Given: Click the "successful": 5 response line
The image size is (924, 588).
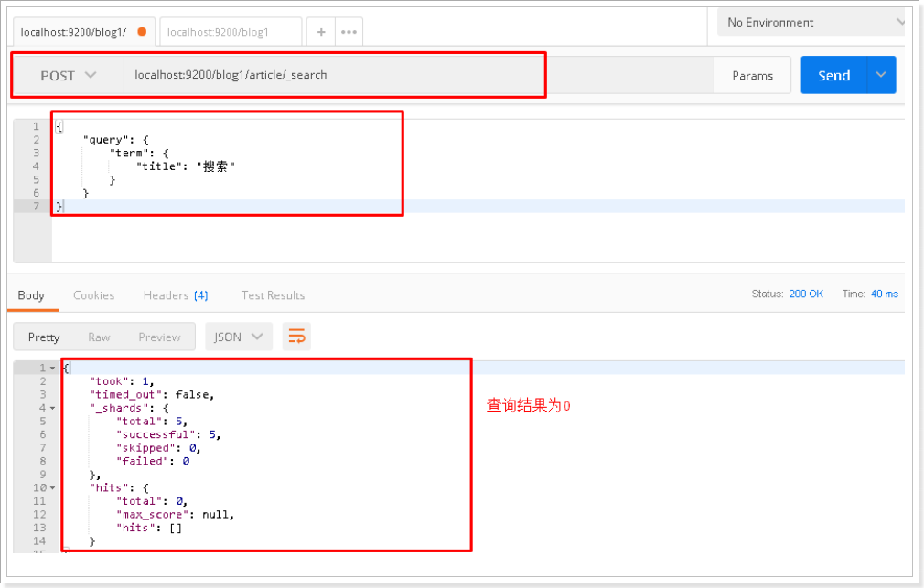Looking at the screenshot, I should coord(168,434).
